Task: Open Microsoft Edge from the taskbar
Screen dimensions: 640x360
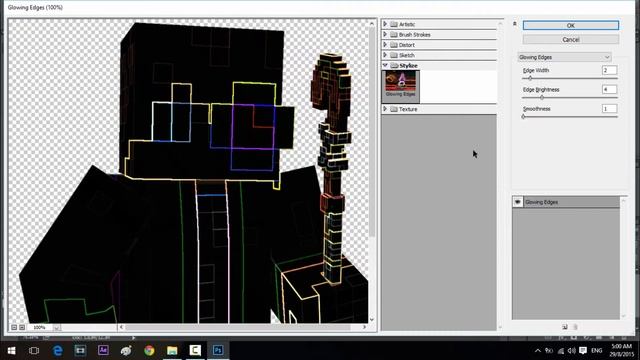Action: 58,351
